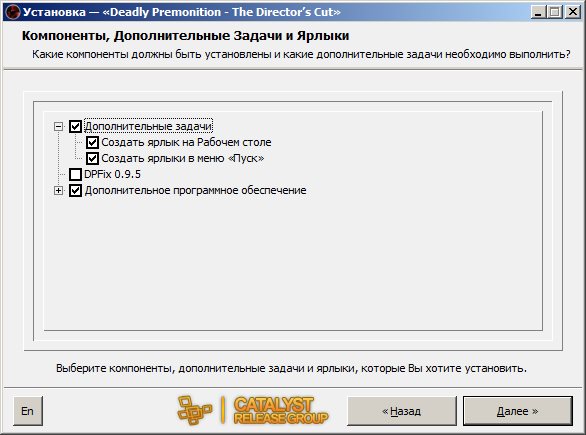Image resolution: width=586 pixels, height=435 pixels.
Task: Click the Catalyst orange squares logo icon
Action: pyautogui.click(x=194, y=411)
